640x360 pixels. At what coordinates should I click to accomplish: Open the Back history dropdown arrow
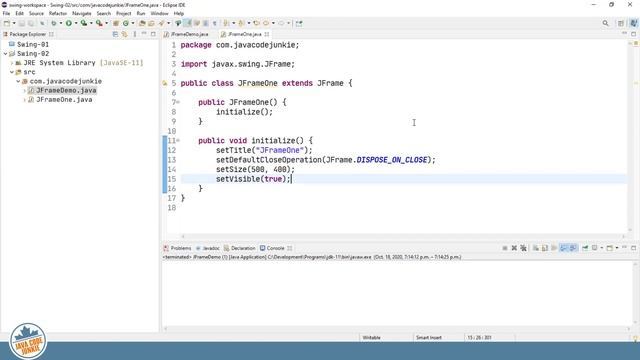coord(273,23)
